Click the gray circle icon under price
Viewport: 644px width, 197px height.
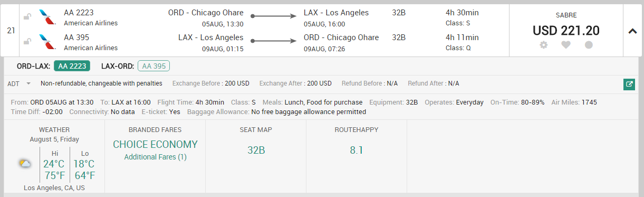coord(589,45)
